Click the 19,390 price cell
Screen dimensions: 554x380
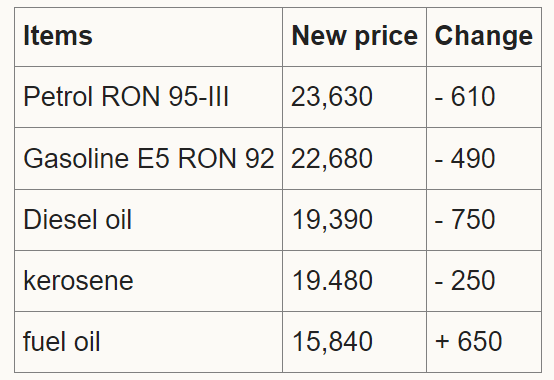[354, 220]
